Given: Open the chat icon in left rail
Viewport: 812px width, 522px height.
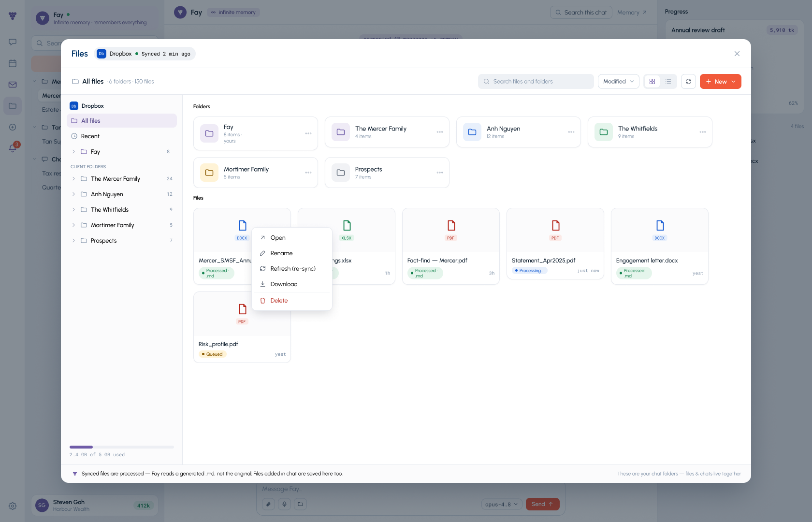Looking at the screenshot, I should 13,42.
